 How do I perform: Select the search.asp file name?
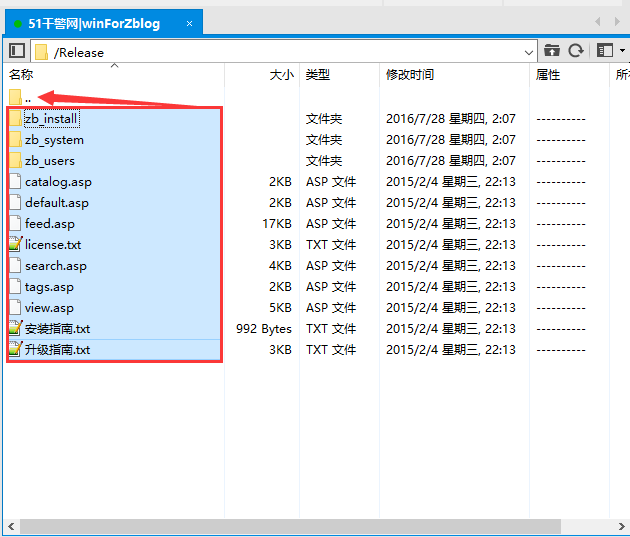click(56, 266)
